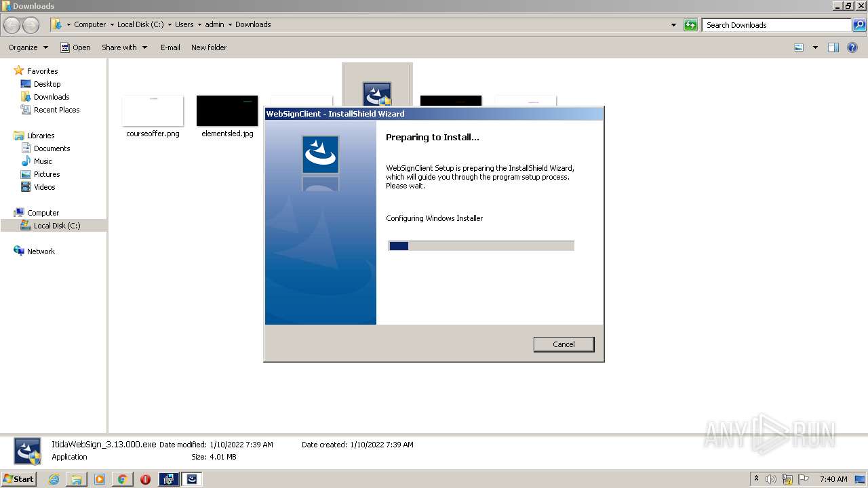This screenshot has height=488, width=868.
Task: Open the Organize menu
Action: (28, 47)
